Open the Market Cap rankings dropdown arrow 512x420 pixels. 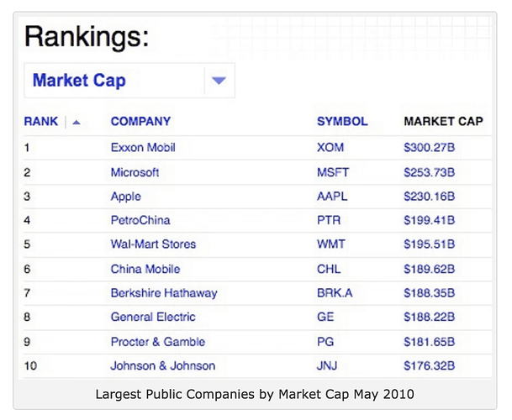click(x=219, y=81)
